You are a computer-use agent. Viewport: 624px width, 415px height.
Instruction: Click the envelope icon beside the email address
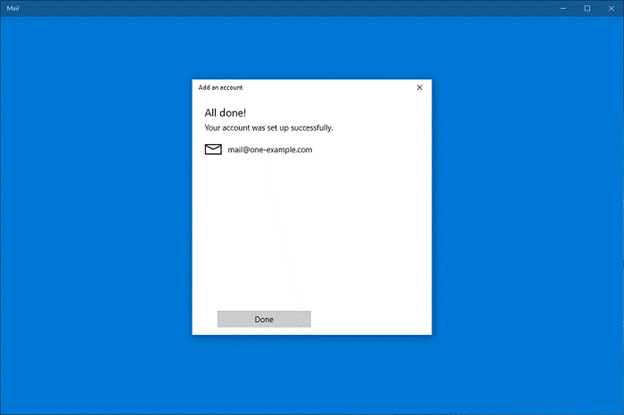tap(213, 150)
